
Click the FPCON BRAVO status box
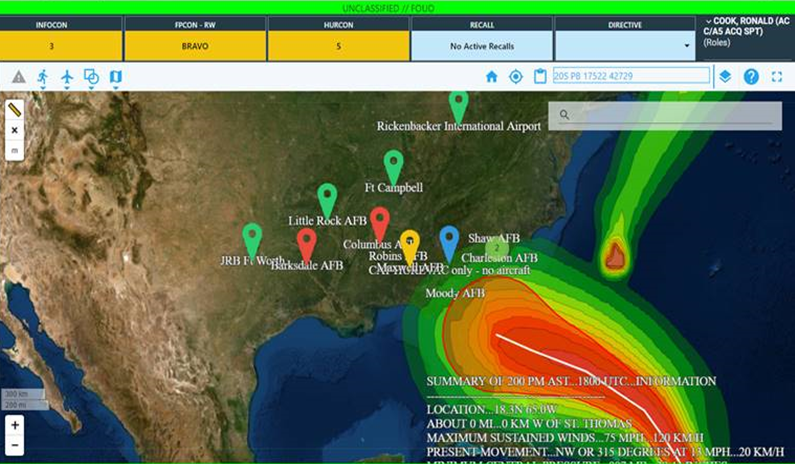tap(196, 46)
